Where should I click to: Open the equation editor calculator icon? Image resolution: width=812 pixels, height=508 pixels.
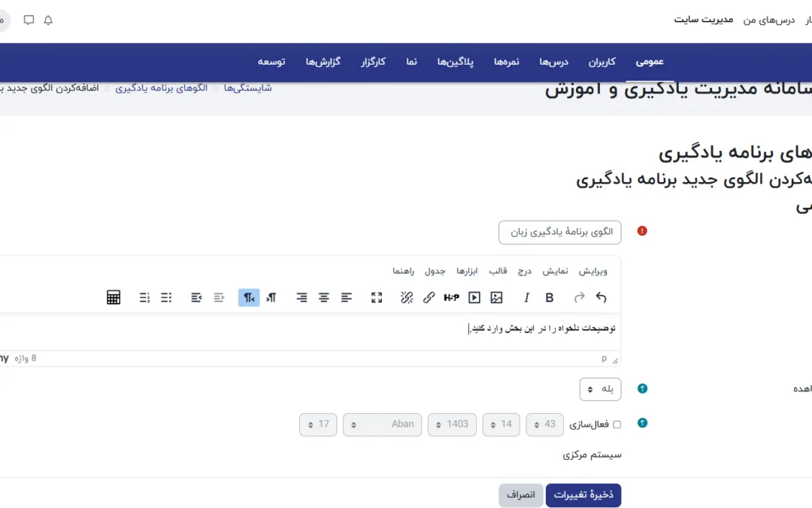point(114,298)
